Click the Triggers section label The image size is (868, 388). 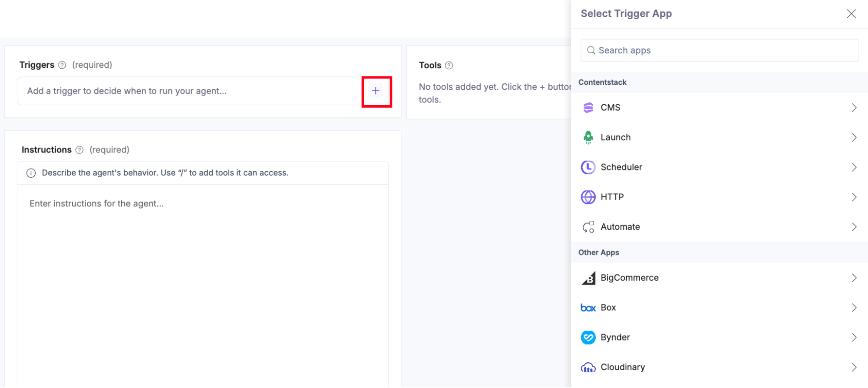click(37, 65)
